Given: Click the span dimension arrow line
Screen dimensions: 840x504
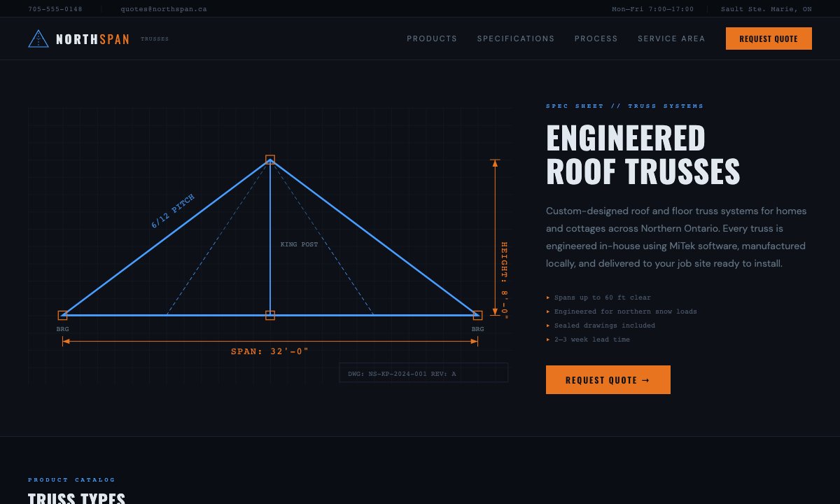Looking at the screenshot, I should [x=269, y=341].
